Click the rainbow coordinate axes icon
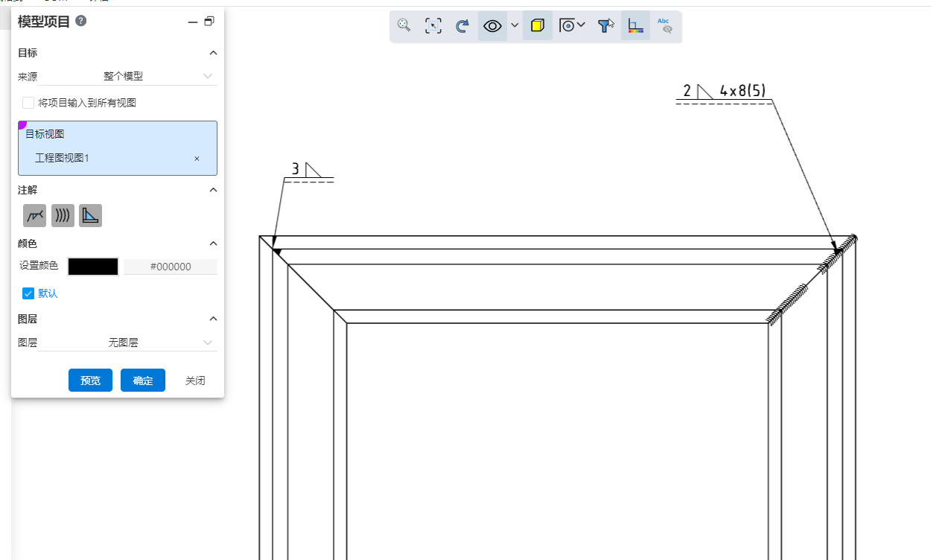Viewport: 931px width, 560px height. 635,25
